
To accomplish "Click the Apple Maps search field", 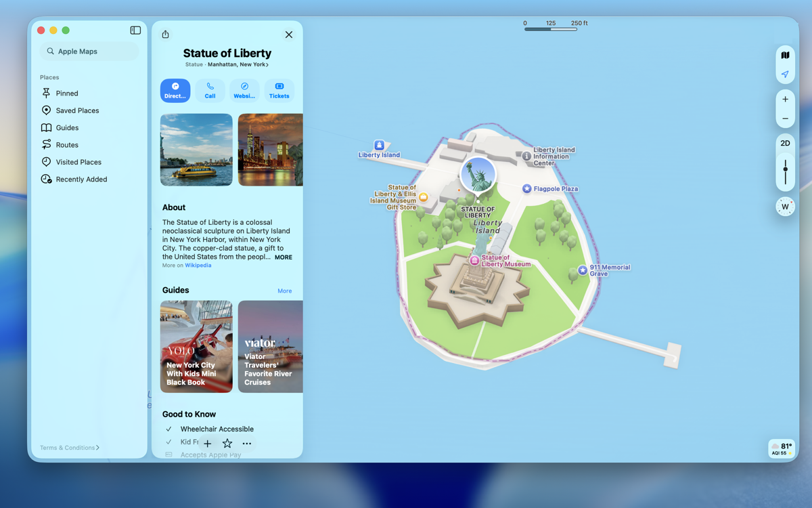I will 89,51.
